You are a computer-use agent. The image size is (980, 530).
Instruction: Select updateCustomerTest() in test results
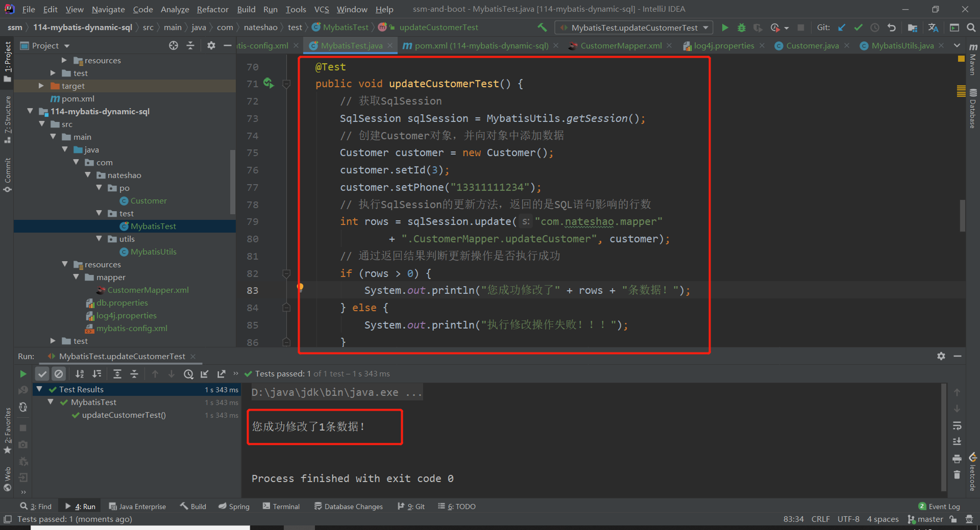click(124, 415)
